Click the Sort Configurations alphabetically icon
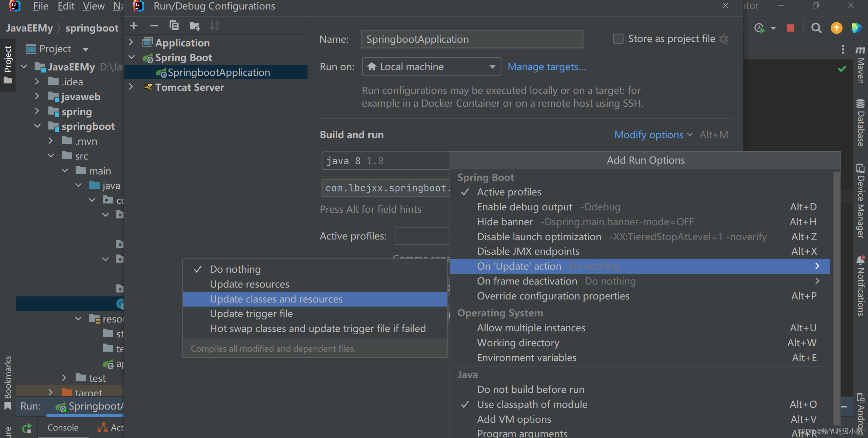Image resolution: width=868 pixels, height=438 pixels. click(214, 26)
